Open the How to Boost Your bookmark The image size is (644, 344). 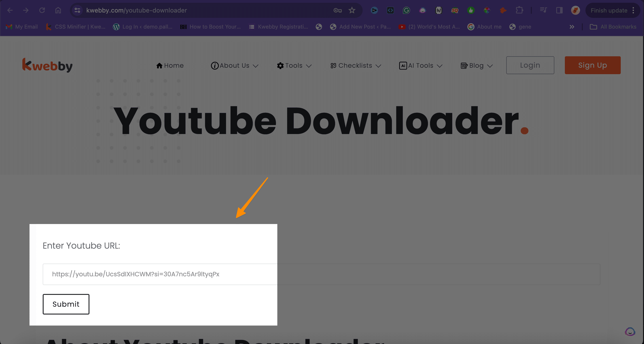pos(210,27)
